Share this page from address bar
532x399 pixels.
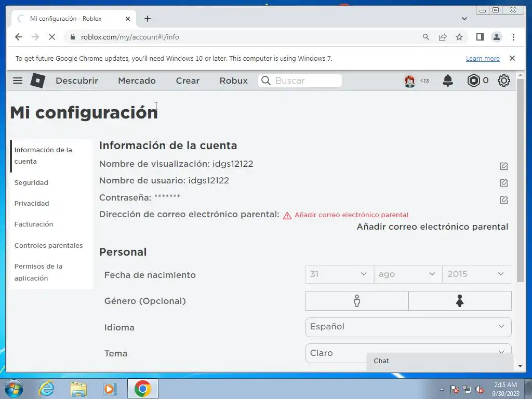click(x=443, y=37)
